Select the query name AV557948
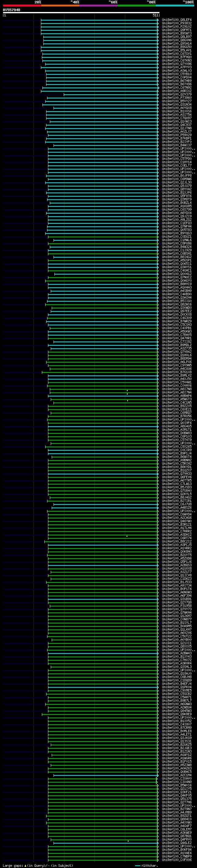 tap(11, 10)
